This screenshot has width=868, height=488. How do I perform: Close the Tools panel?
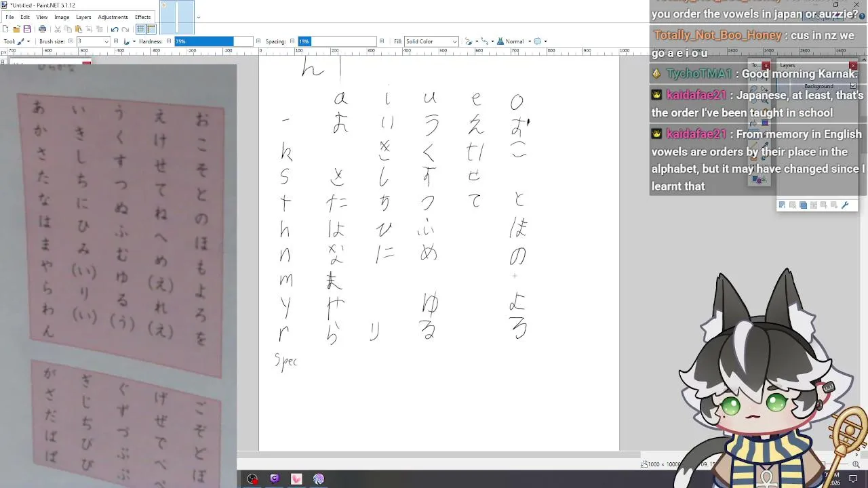pos(765,66)
